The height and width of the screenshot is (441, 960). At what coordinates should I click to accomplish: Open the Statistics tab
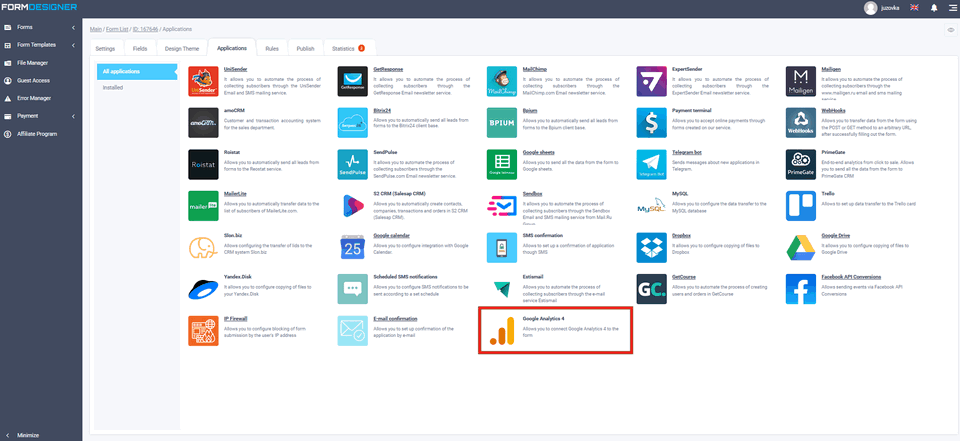(x=346, y=48)
